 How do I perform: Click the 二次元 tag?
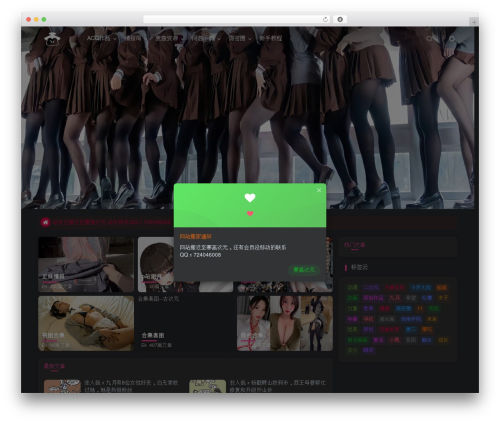pos(371,287)
